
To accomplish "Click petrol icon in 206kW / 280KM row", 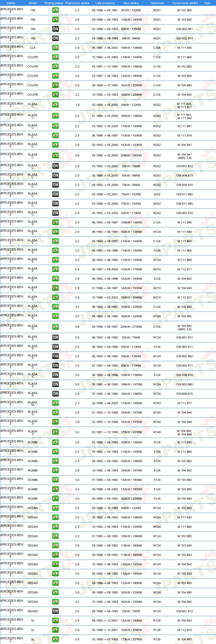I will pyautogui.click(x=56, y=156).
